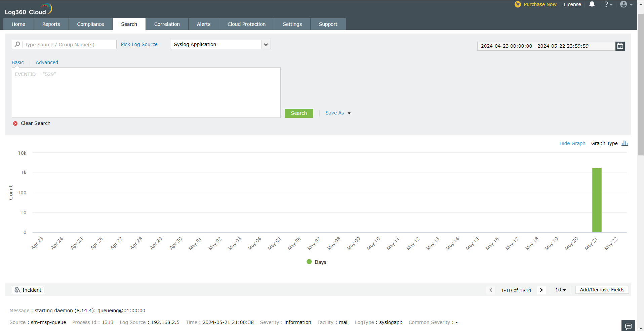The height and width of the screenshot is (331, 644).
Task: Click the Clear Search red icon
Action: coord(15,123)
